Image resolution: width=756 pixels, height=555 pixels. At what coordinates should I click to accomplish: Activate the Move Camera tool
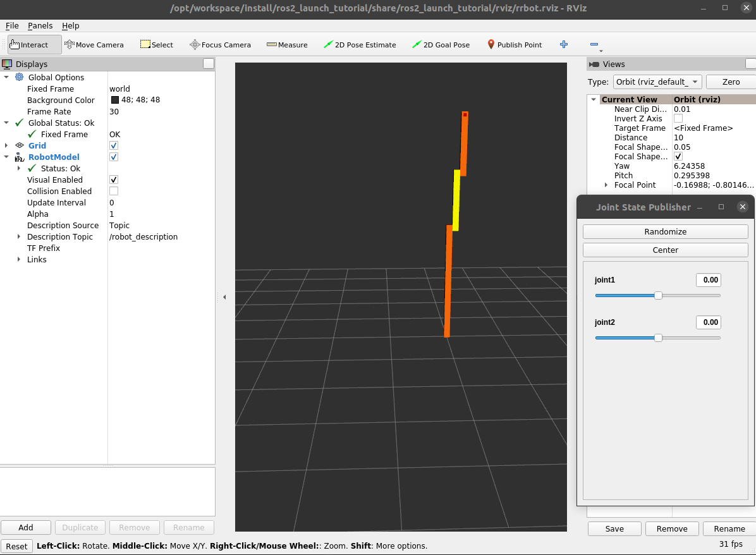tap(94, 44)
